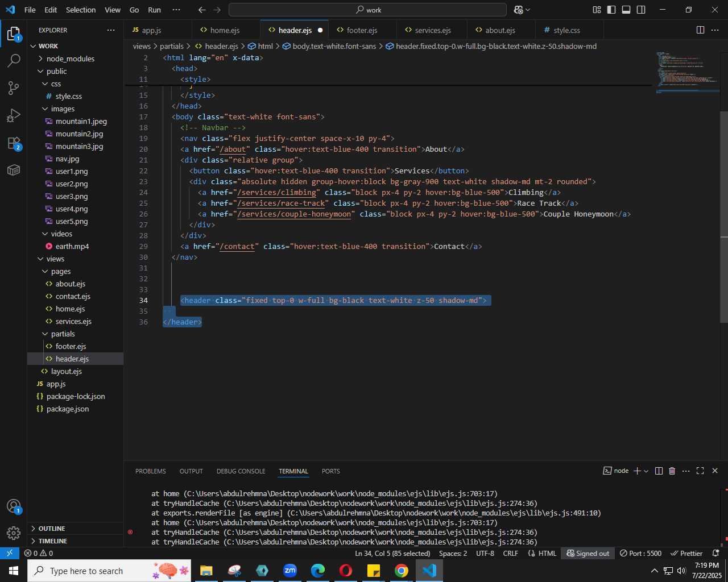728x582 pixels.
Task: Click the Prettier status bar item
Action: 686,553
